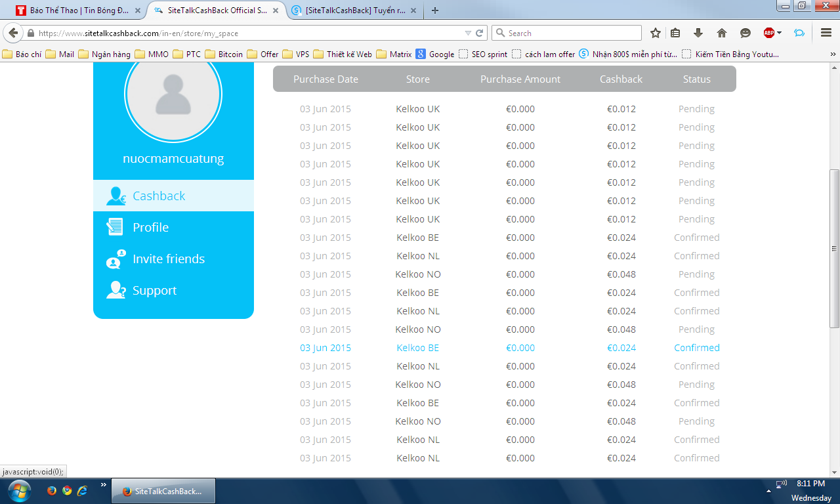Open a new tab with plus button
840x504 pixels.
[434, 10]
